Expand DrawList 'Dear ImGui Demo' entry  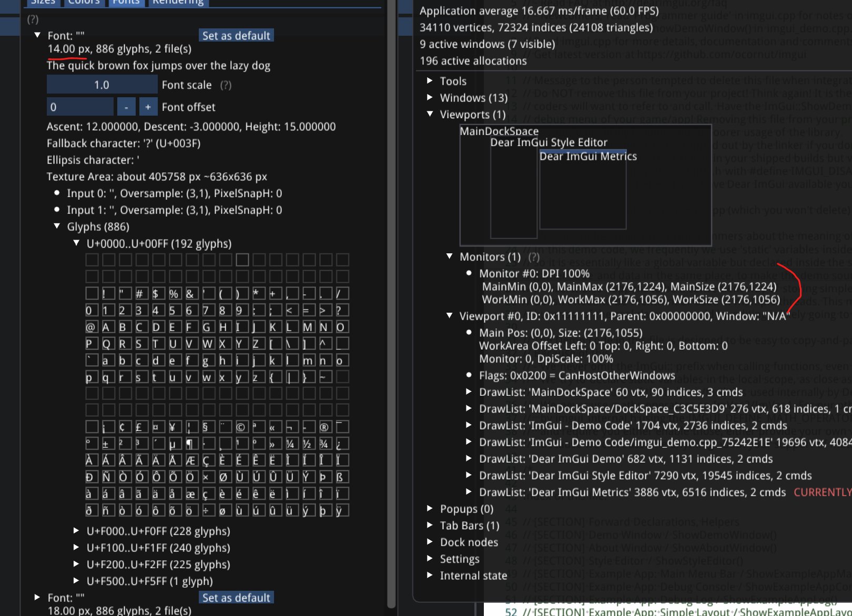[x=469, y=458]
